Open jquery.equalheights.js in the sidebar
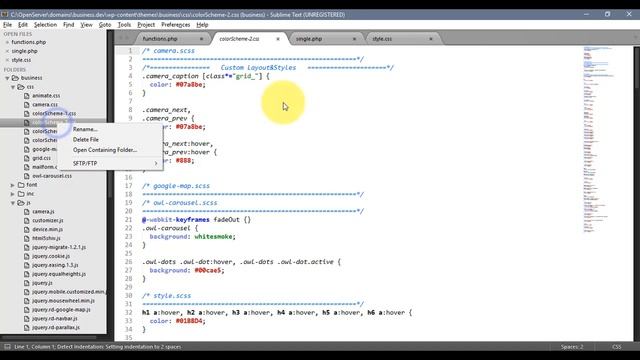 pos(59,274)
